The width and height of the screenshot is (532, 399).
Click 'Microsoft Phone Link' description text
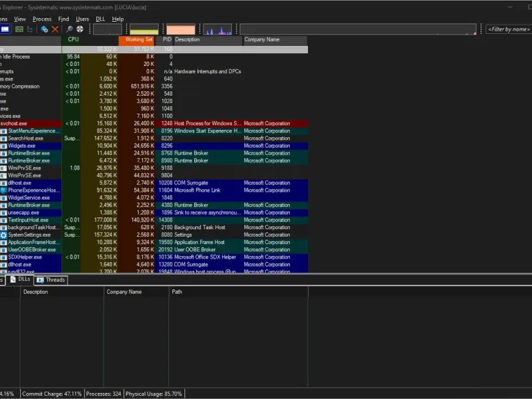197,190
